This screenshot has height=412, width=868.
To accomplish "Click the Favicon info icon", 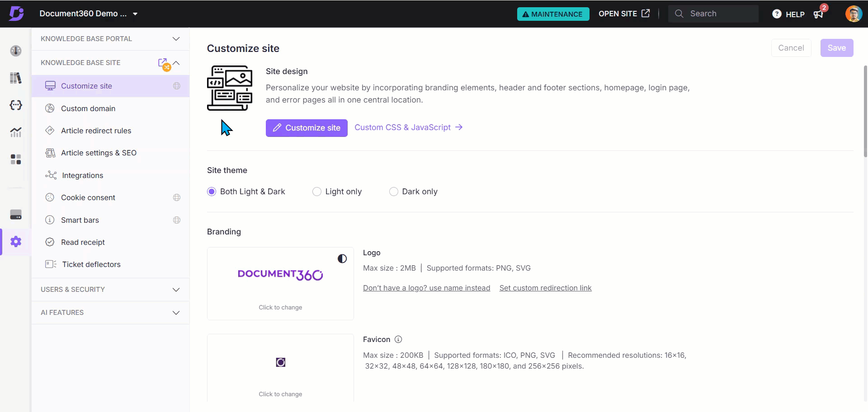I will tap(398, 339).
